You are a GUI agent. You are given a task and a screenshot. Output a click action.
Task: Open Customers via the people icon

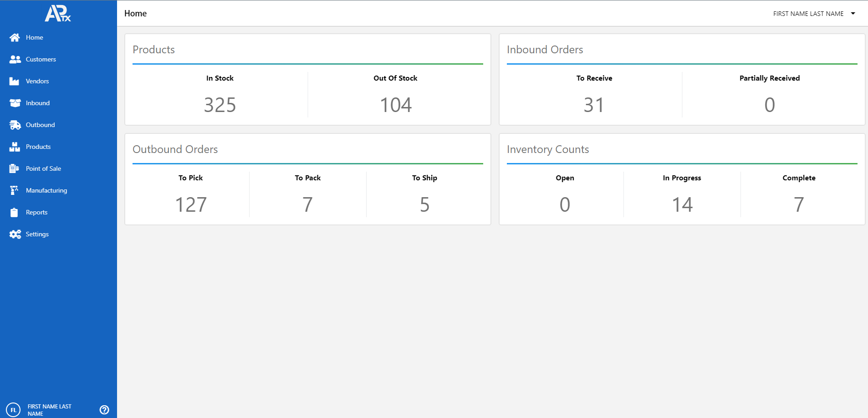15,59
